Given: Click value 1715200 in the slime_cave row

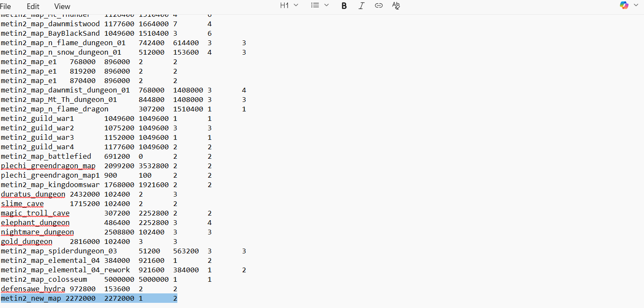Looking at the screenshot, I should (85, 203).
